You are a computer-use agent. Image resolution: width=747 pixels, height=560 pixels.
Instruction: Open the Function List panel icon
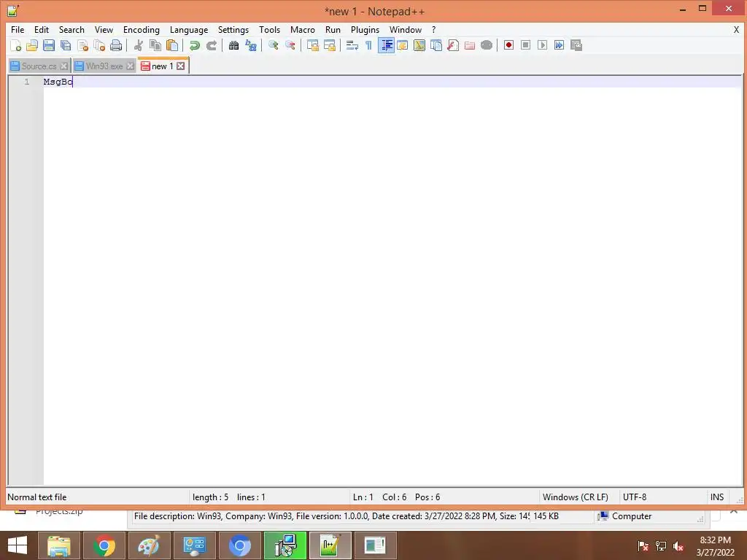[x=453, y=45]
